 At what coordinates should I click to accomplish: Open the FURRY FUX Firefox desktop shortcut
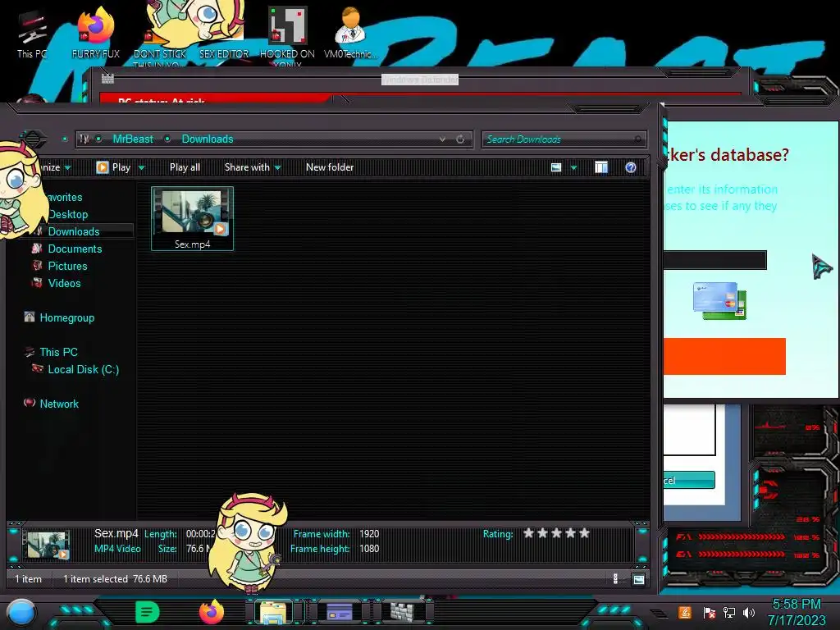click(95, 34)
